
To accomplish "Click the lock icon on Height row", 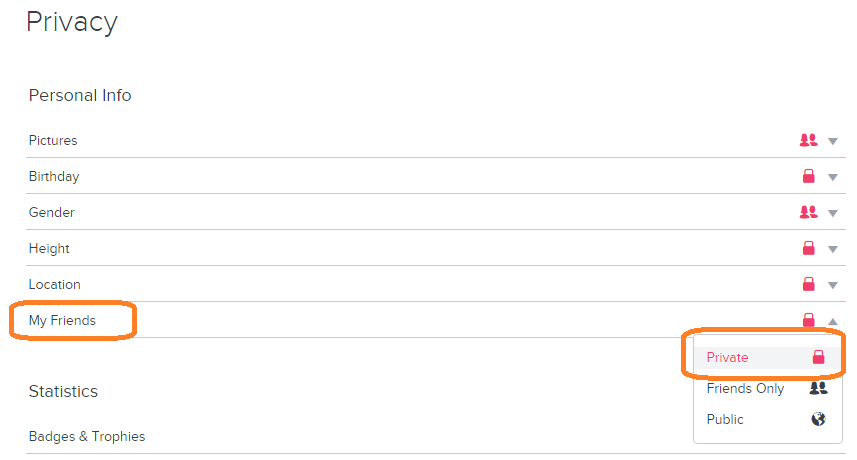I will click(809, 249).
